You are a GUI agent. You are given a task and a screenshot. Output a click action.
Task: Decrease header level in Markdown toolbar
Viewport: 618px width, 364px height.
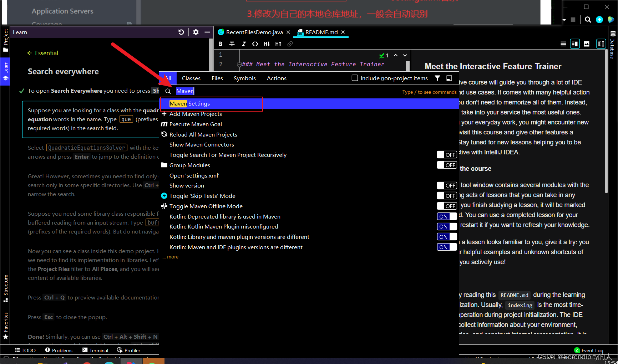point(267,44)
